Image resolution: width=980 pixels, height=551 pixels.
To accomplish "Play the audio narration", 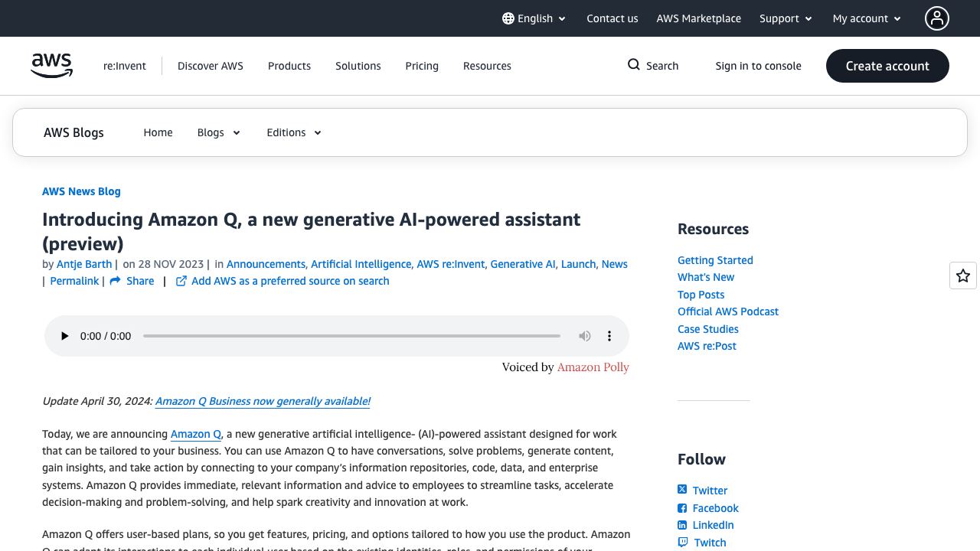I will click(x=64, y=336).
